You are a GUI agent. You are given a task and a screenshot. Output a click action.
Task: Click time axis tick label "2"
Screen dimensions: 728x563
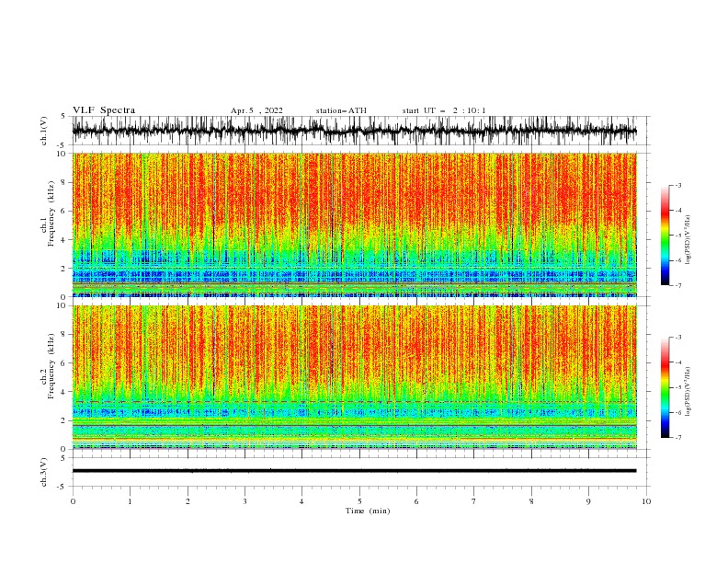point(188,501)
